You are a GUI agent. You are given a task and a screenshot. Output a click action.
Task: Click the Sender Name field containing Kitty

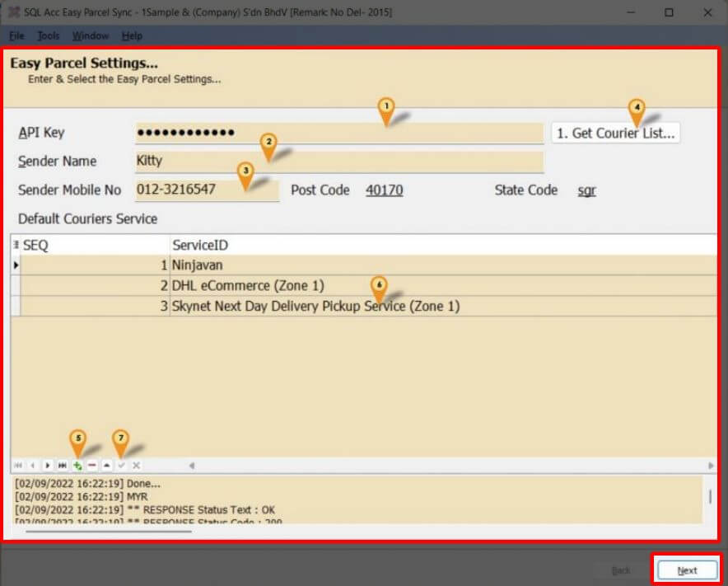point(339,162)
